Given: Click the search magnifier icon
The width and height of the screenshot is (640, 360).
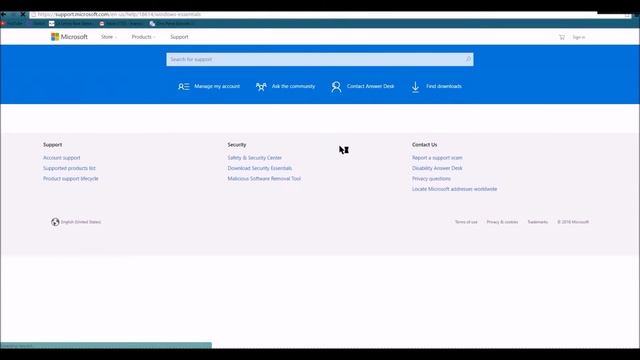Looking at the screenshot, I should tap(468, 60).
